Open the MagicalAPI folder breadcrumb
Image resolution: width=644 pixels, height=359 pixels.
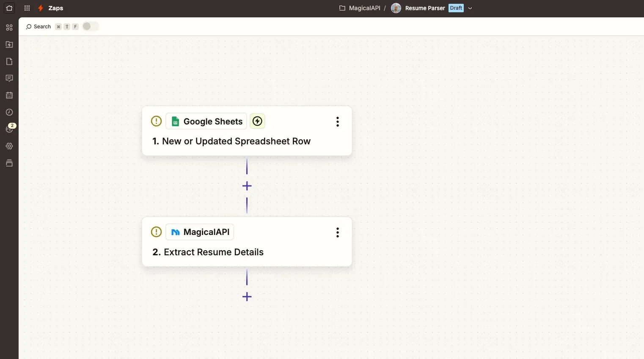(360, 8)
